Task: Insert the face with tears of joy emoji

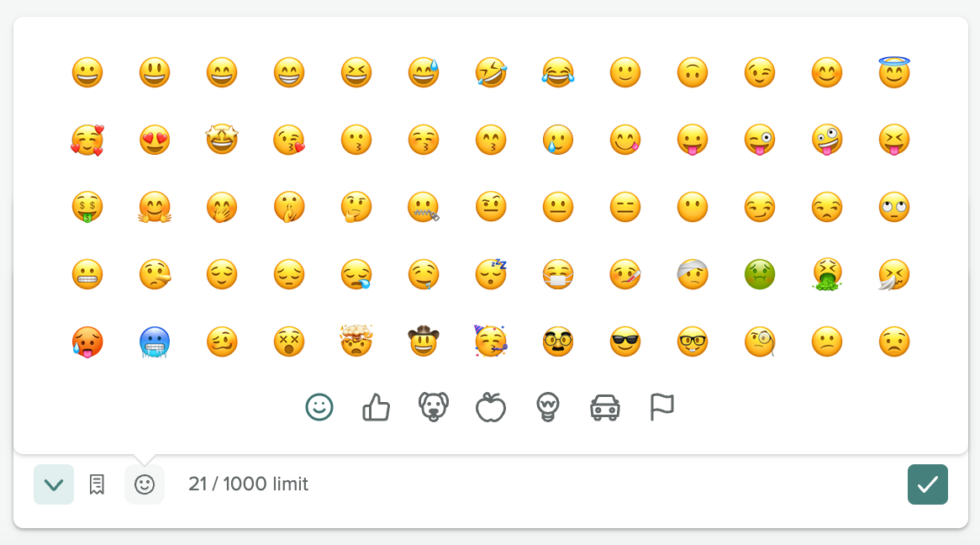Action: (558, 72)
